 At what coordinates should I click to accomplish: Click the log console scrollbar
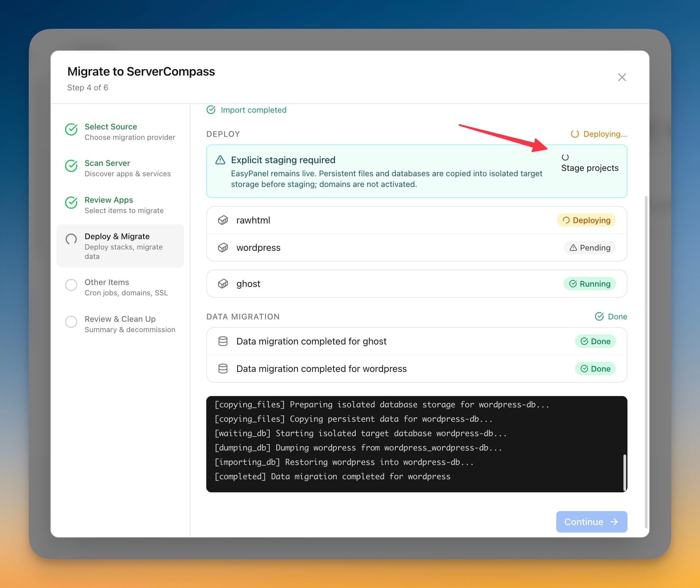[624, 473]
